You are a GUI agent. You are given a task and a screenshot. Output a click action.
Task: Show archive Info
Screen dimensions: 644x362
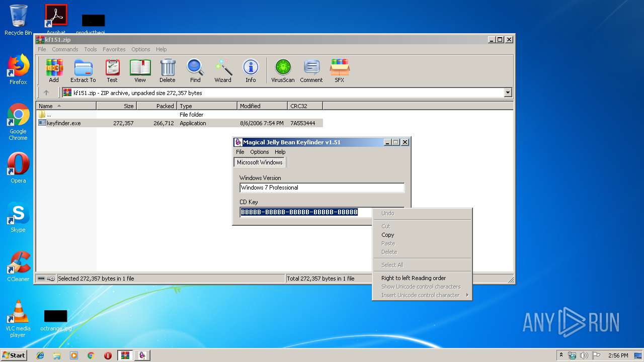pos(251,71)
